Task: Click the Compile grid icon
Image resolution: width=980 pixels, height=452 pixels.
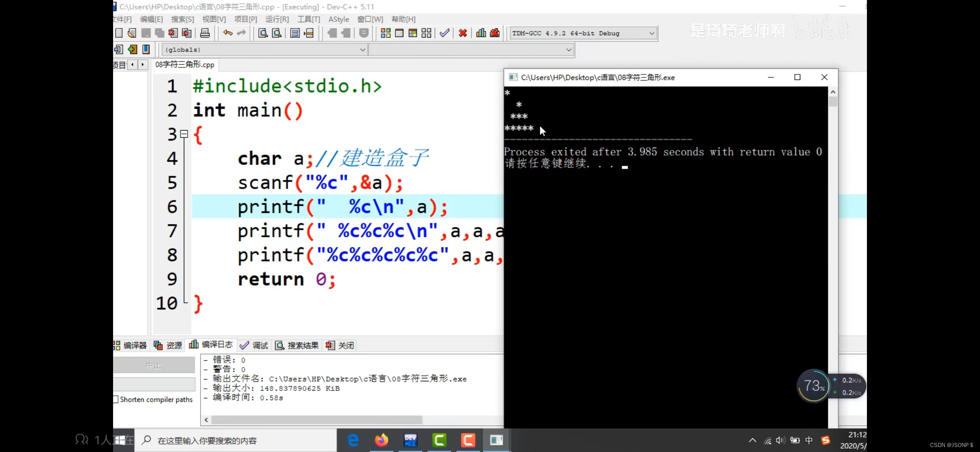Action: pyautogui.click(x=385, y=33)
